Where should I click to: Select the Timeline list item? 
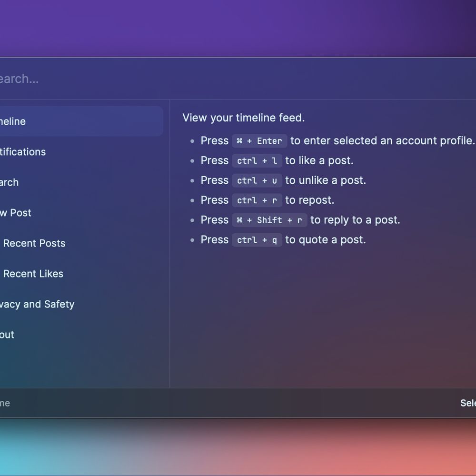click(x=81, y=121)
